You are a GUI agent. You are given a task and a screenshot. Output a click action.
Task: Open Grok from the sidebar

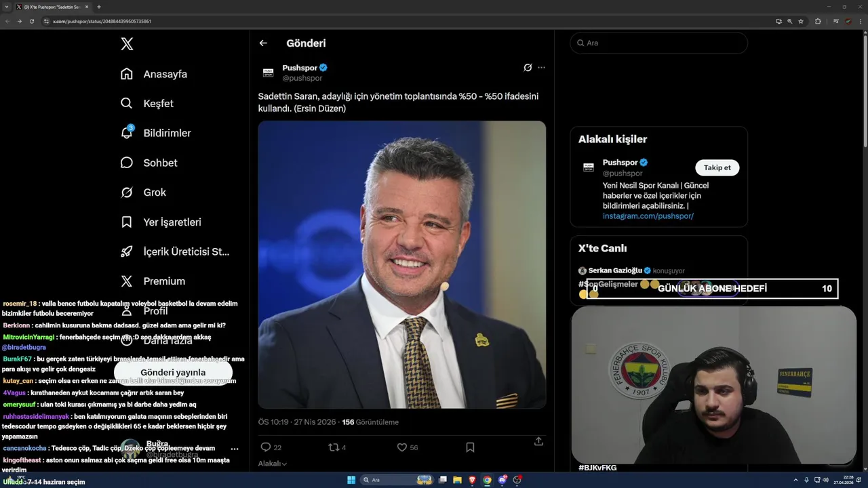(x=143, y=192)
